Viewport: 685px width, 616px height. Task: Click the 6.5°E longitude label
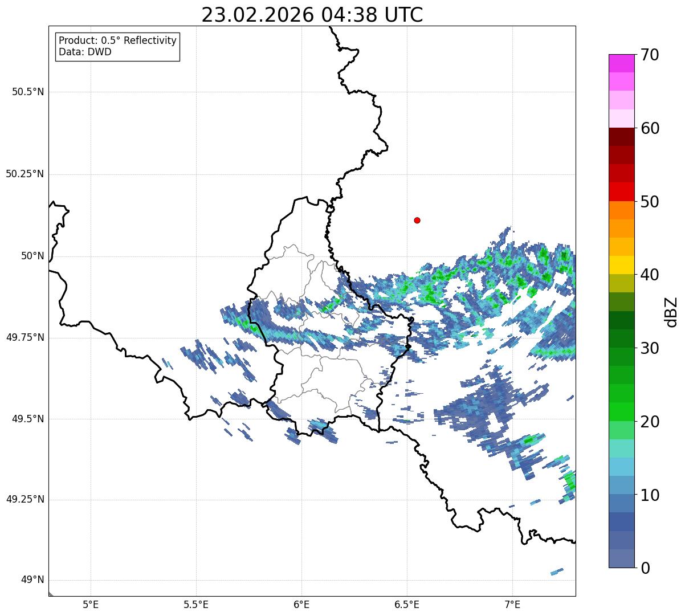[x=407, y=605]
